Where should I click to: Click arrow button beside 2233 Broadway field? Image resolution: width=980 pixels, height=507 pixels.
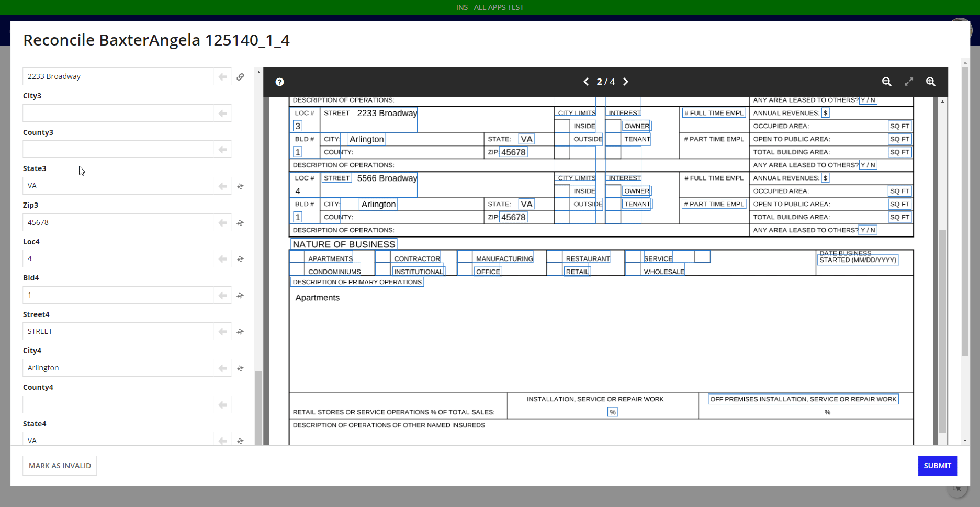222,76
